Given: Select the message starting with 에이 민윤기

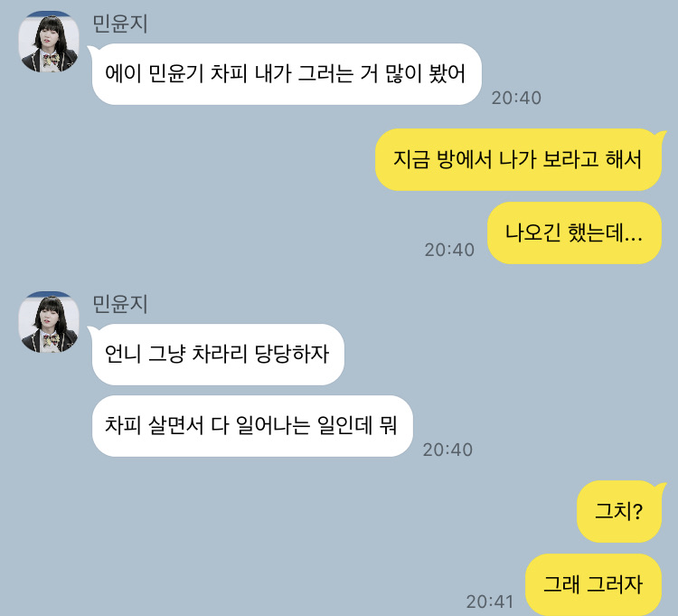Looking at the screenshot, I should [x=286, y=74].
